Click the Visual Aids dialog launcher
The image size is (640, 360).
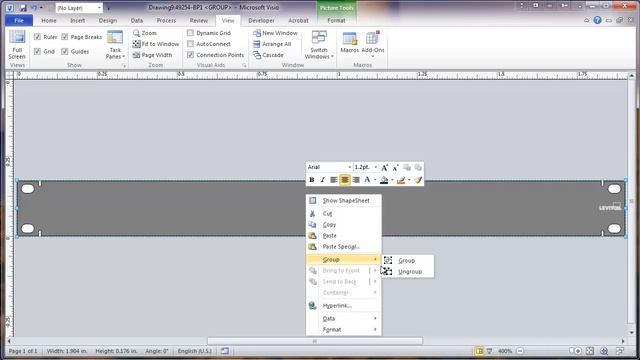point(244,65)
